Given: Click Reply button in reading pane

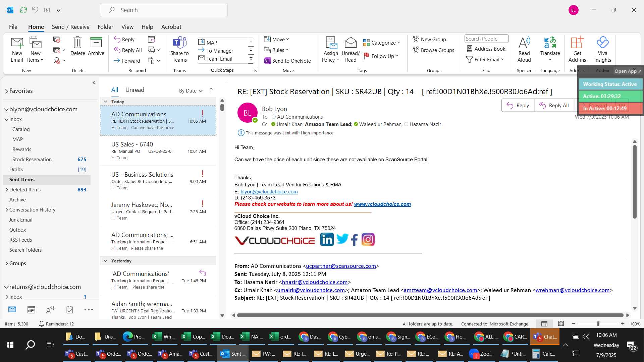Looking at the screenshot, I should pyautogui.click(x=518, y=105).
